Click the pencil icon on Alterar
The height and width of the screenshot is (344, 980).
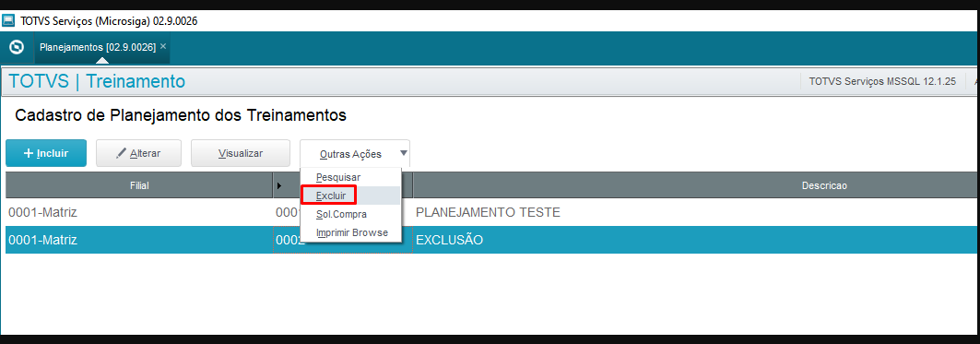(122, 153)
